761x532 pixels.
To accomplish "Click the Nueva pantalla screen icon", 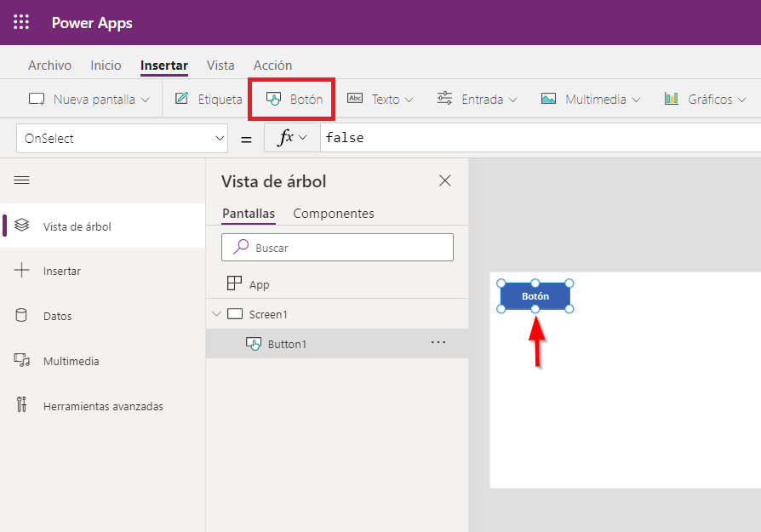I will 37,99.
